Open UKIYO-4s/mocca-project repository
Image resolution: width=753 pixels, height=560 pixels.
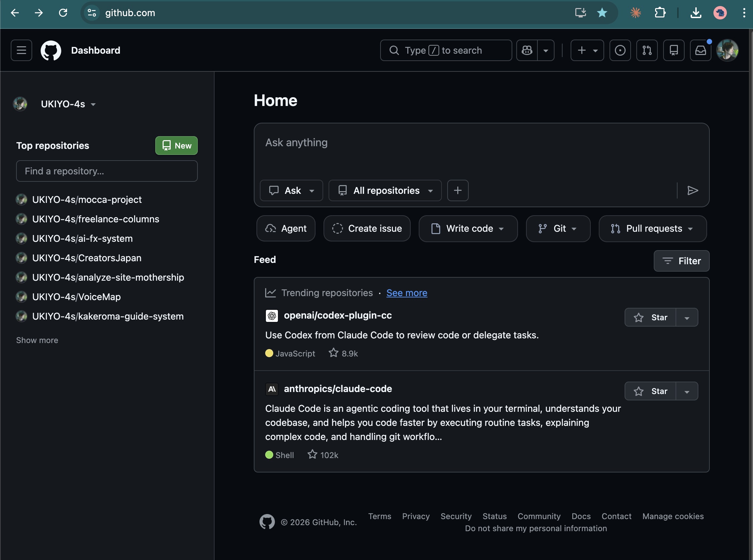point(87,200)
